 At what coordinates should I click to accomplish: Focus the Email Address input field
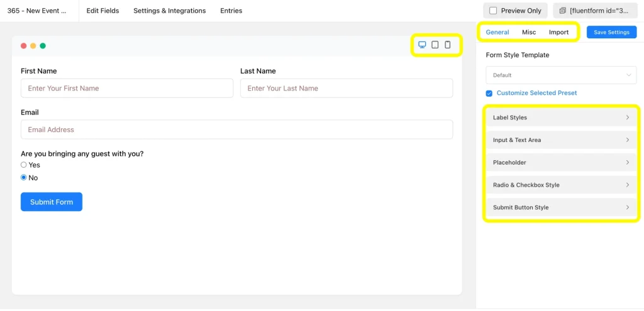(237, 129)
